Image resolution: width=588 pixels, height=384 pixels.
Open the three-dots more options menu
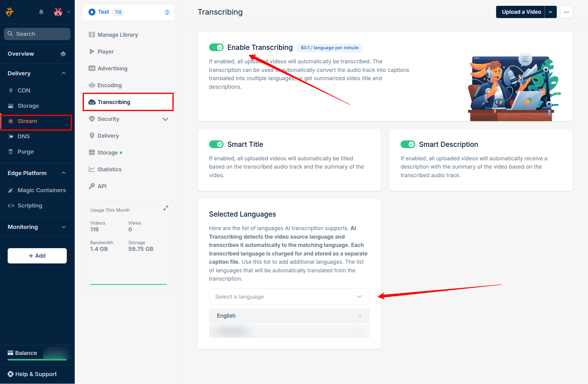click(566, 12)
